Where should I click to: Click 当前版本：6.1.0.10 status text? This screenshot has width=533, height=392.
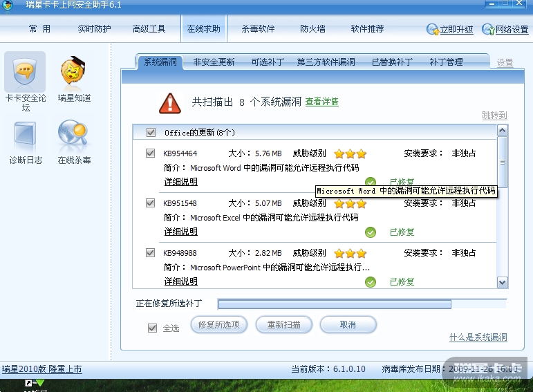pos(328,369)
